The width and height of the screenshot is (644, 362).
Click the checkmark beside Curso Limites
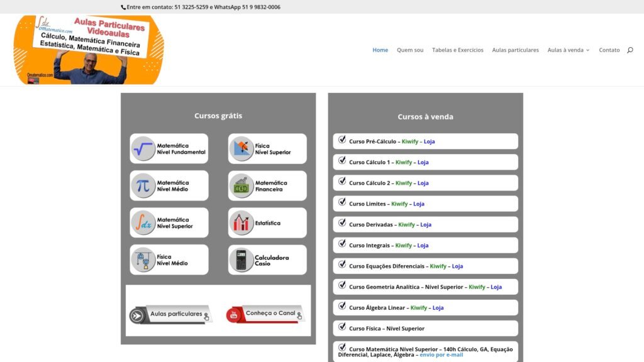(342, 202)
